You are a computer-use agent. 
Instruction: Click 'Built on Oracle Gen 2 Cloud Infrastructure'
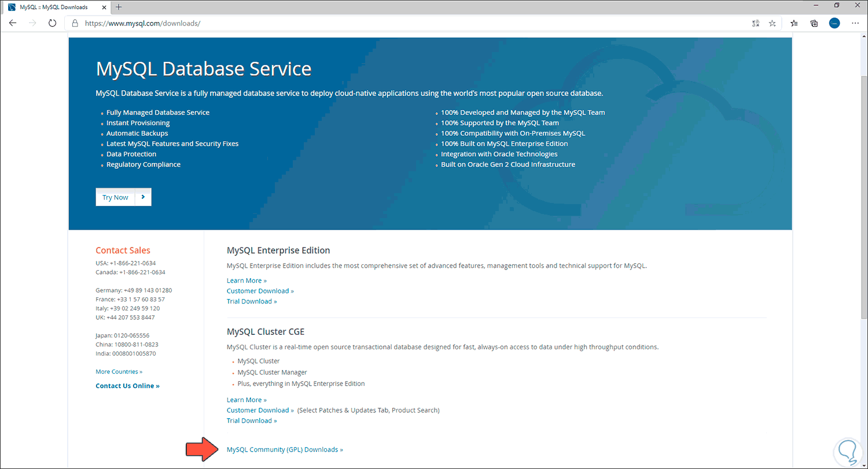point(508,164)
